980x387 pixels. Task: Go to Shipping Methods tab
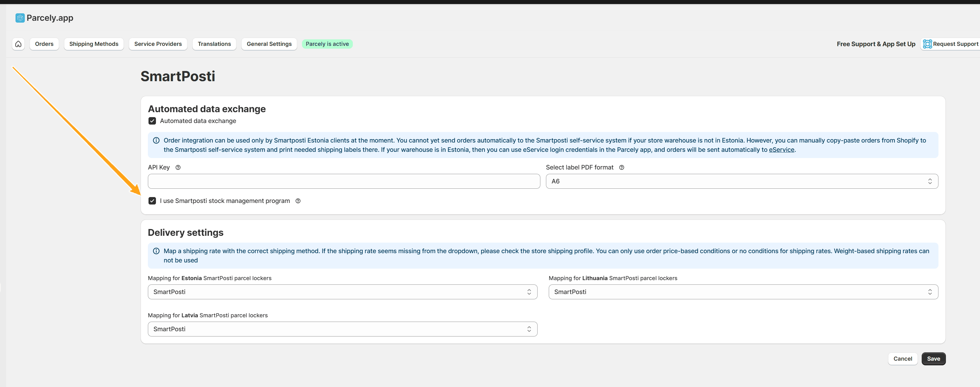[94, 44]
